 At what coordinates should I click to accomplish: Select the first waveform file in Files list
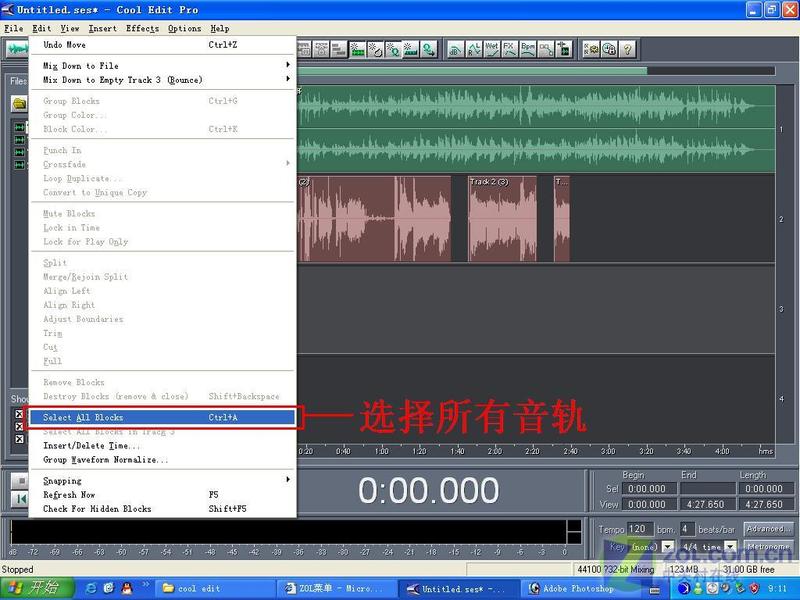tap(20, 127)
